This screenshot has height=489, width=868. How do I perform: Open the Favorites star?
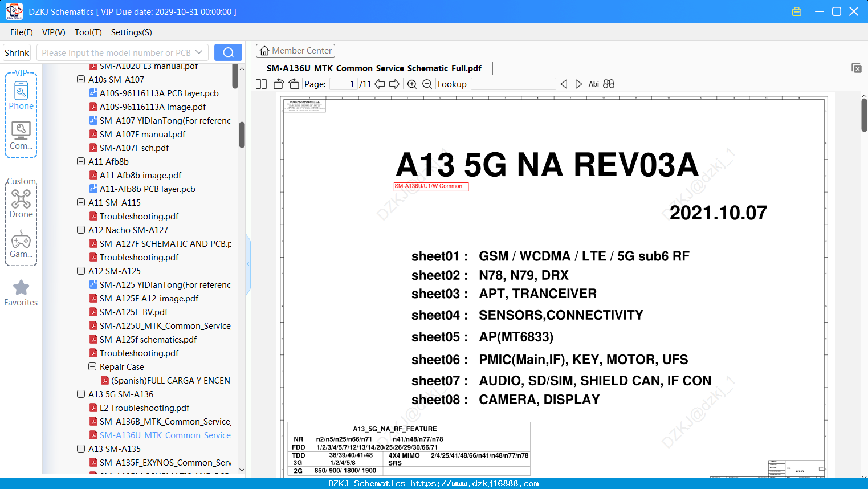click(21, 293)
